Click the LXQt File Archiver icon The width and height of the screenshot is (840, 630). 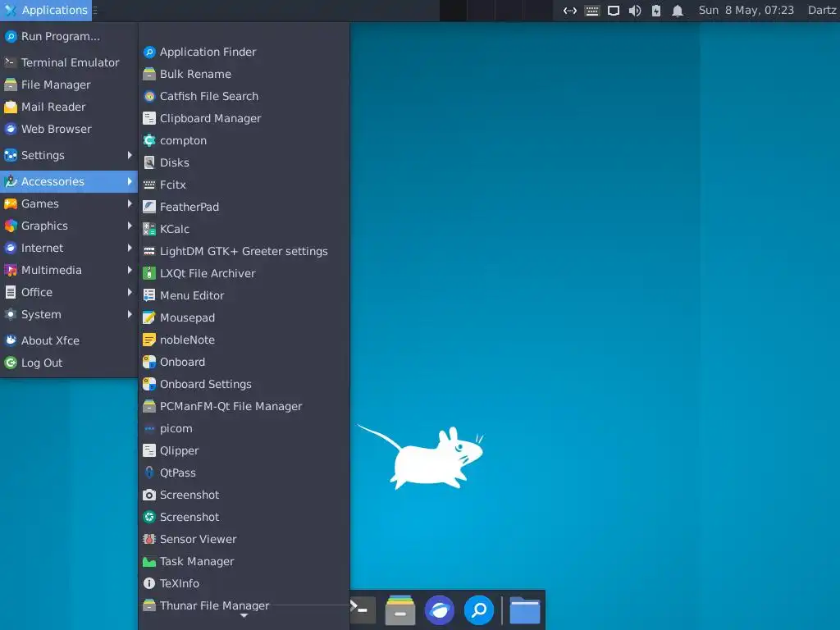click(x=149, y=273)
